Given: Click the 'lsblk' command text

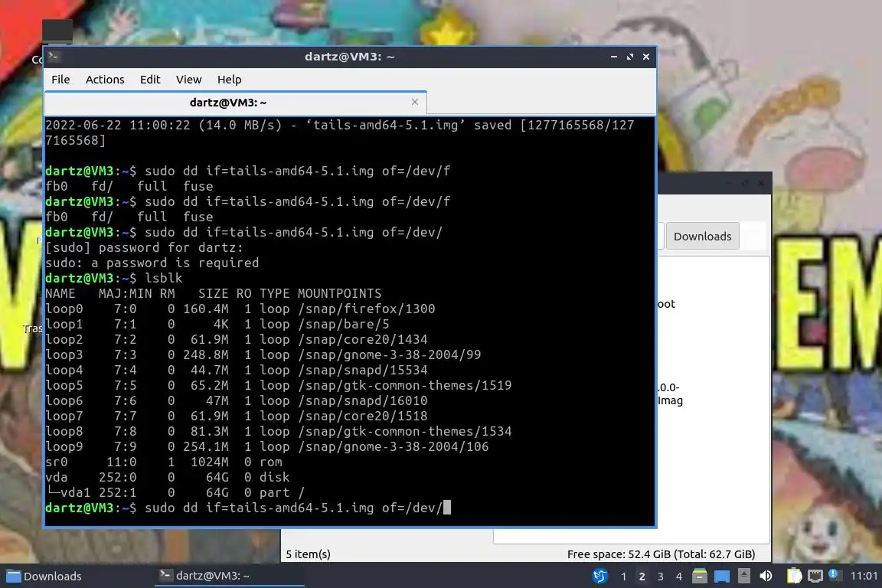Looking at the screenshot, I should pyautogui.click(x=164, y=278).
